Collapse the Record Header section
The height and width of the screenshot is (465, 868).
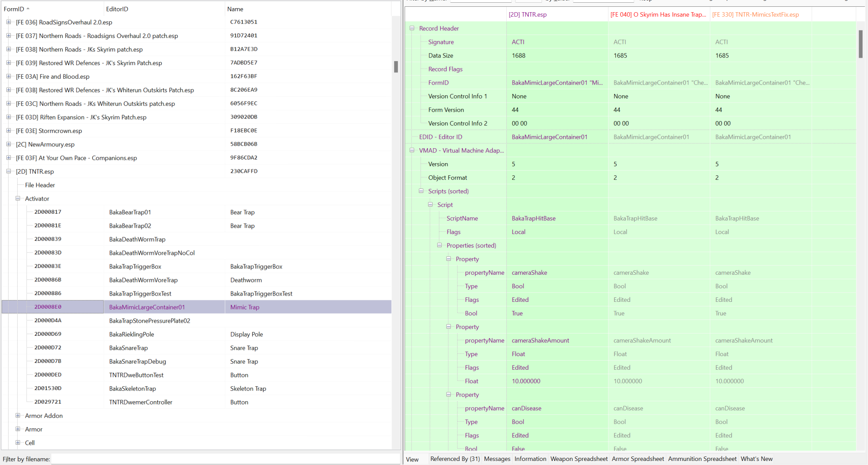coord(412,28)
